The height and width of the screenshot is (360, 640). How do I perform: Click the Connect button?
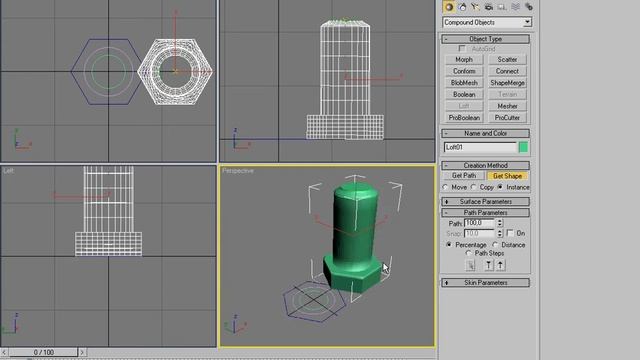coord(507,71)
